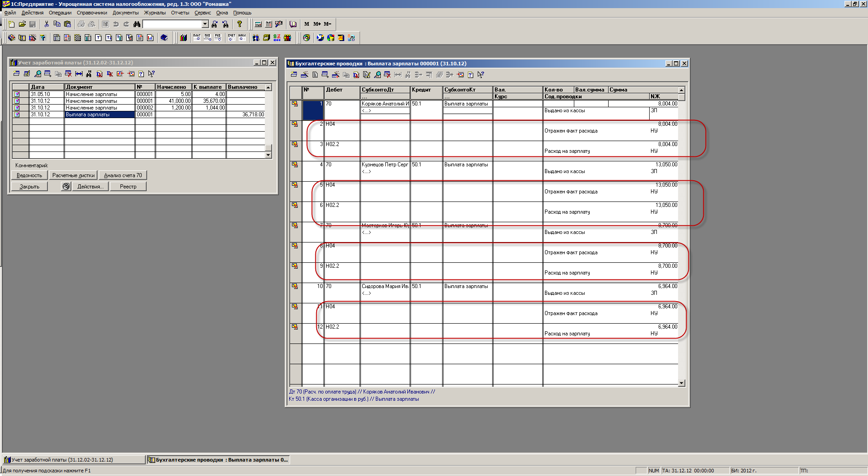Click the Анализ счета 70 button

tap(123, 175)
